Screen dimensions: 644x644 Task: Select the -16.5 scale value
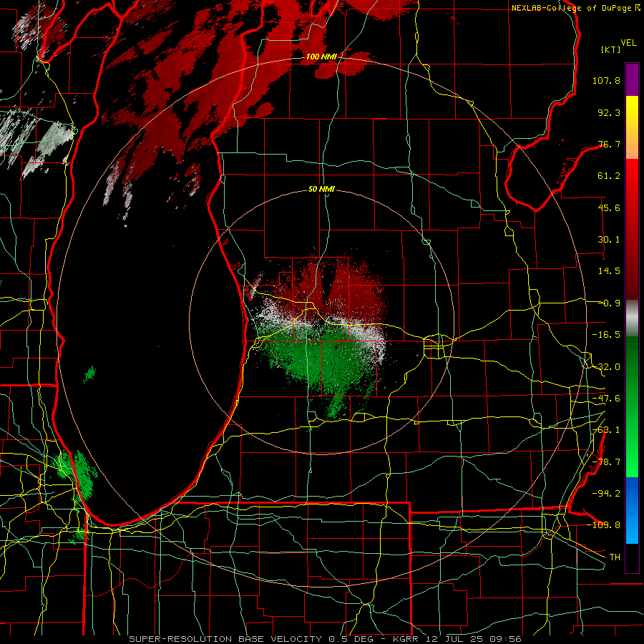click(x=606, y=335)
